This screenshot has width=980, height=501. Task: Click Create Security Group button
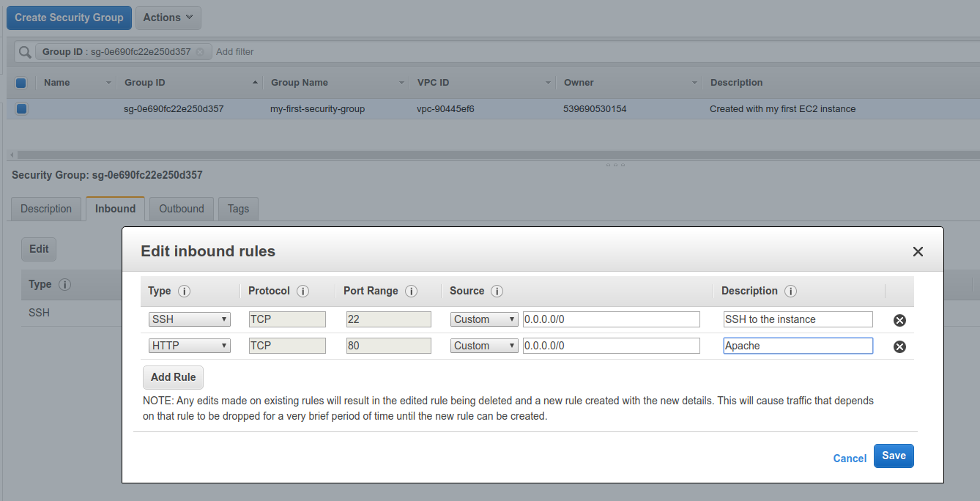(70, 18)
